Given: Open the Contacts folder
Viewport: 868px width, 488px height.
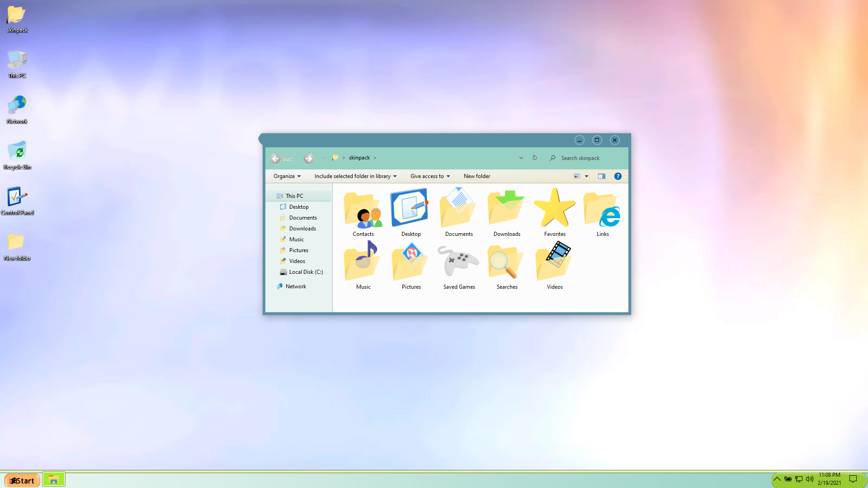Looking at the screenshot, I should [363, 210].
